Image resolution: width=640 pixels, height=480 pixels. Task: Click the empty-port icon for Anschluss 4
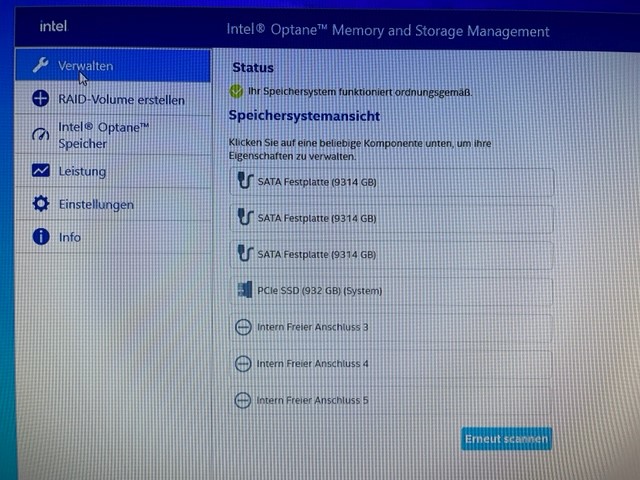(243, 363)
